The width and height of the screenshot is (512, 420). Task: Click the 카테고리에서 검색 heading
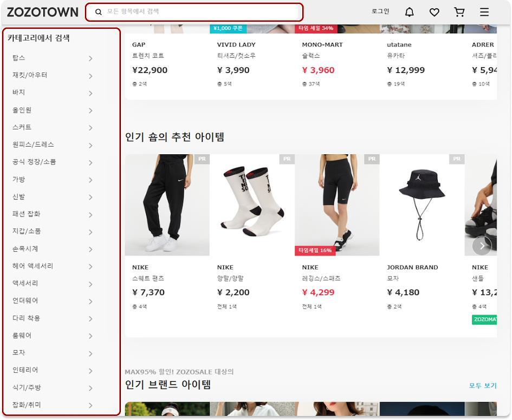38,38
